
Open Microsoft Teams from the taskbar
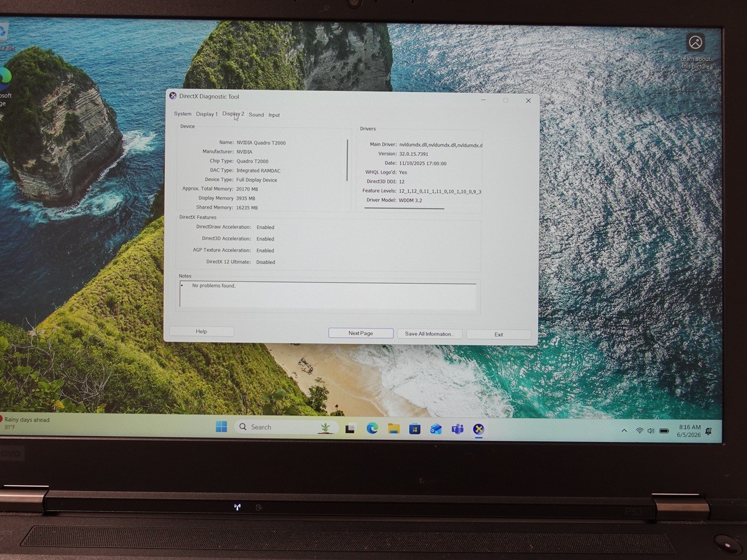click(457, 429)
